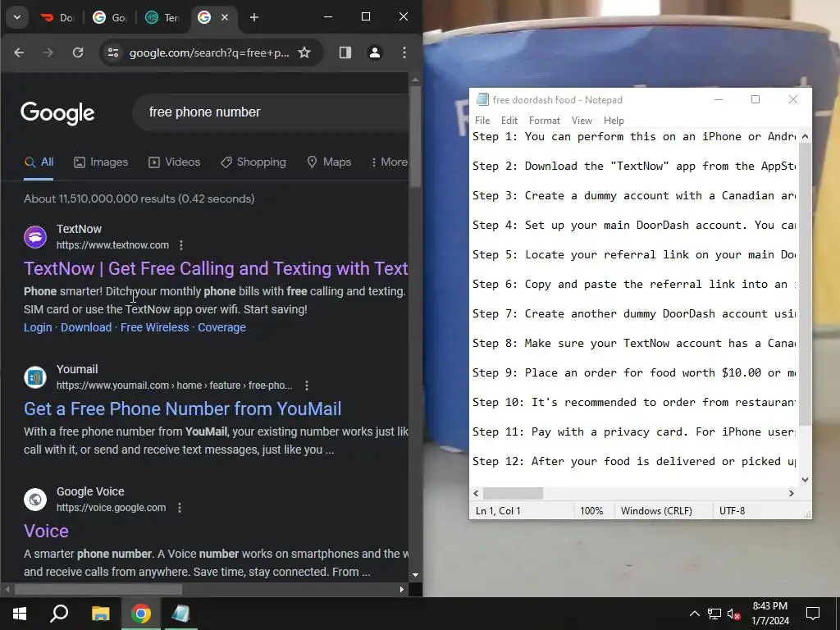The width and height of the screenshot is (840, 630).
Task: Switch to Videos search results
Action: 174,162
